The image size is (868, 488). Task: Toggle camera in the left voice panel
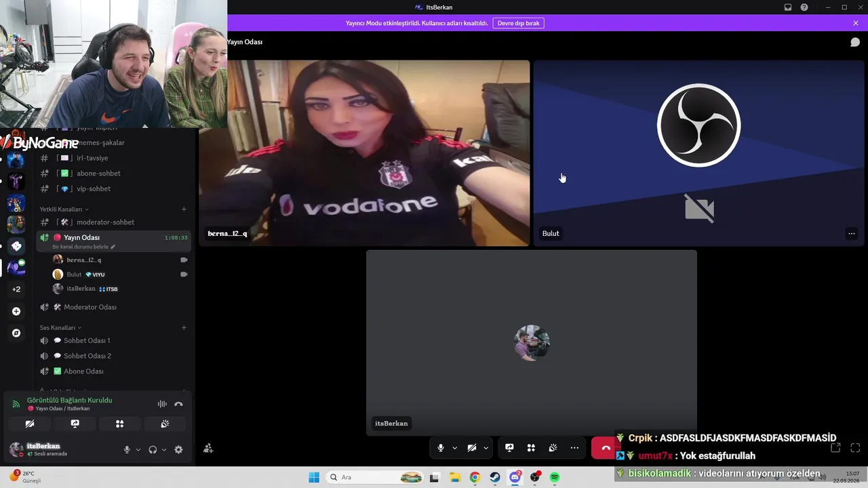30,424
